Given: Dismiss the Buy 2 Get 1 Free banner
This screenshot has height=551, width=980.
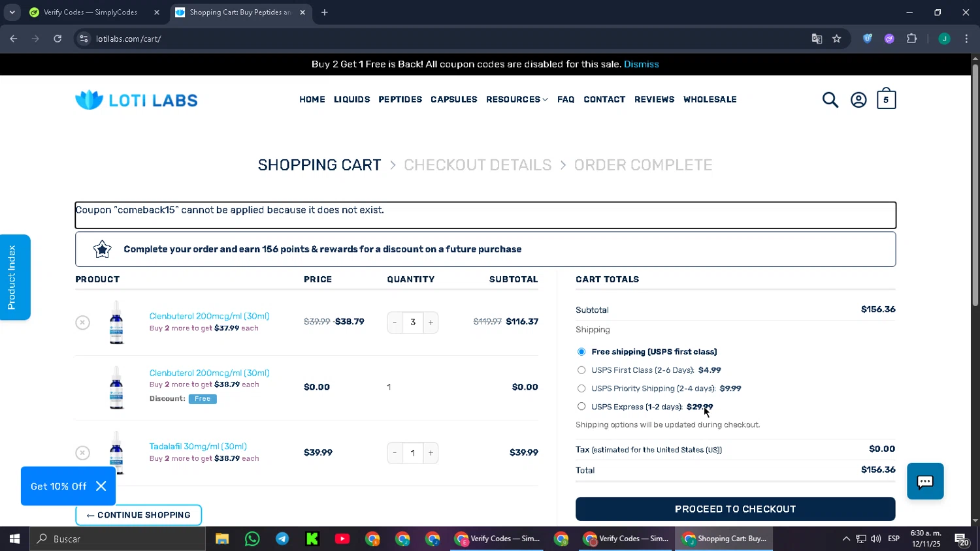Looking at the screenshot, I should tap(642, 64).
